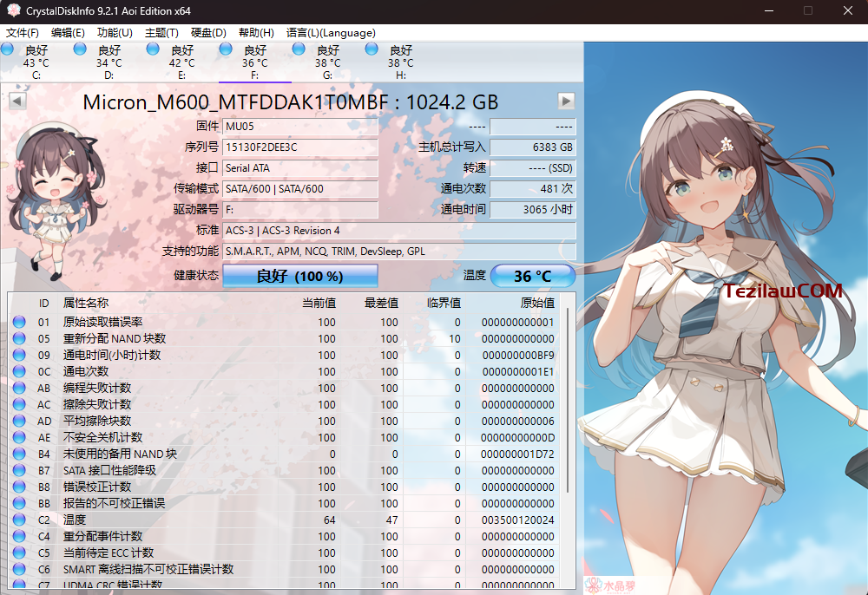Screen dimensions: 868x595
Task: Click status orb for SMART 离线扫描不可校正错误计数
Action: pyautogui.click(x=19, y=569)
